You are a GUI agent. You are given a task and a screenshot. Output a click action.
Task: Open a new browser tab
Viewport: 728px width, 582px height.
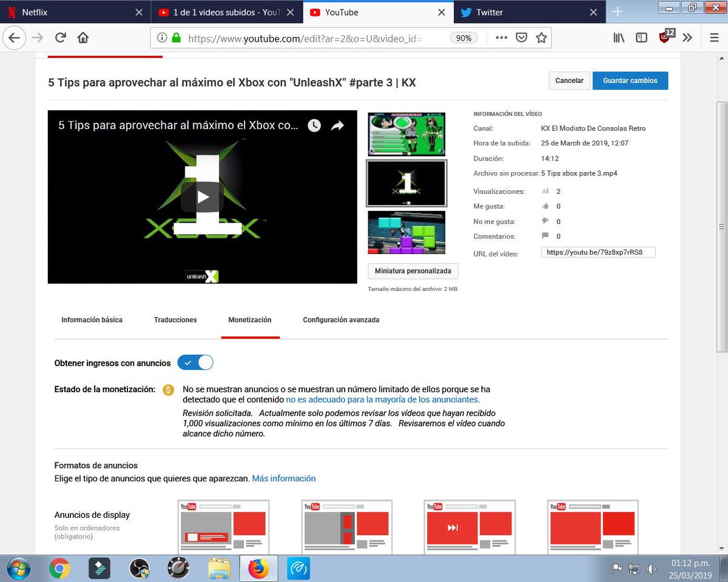617,12
